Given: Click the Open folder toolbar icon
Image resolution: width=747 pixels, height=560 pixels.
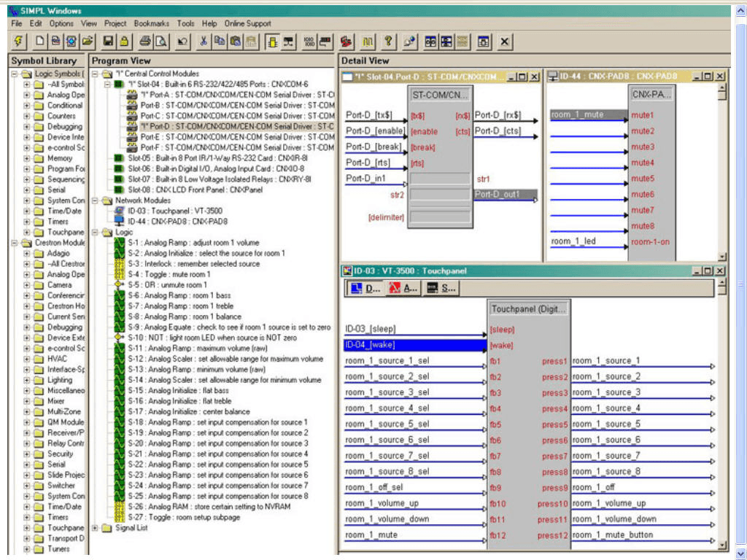Looking at the screenshot, I should [x=88, y=42].
